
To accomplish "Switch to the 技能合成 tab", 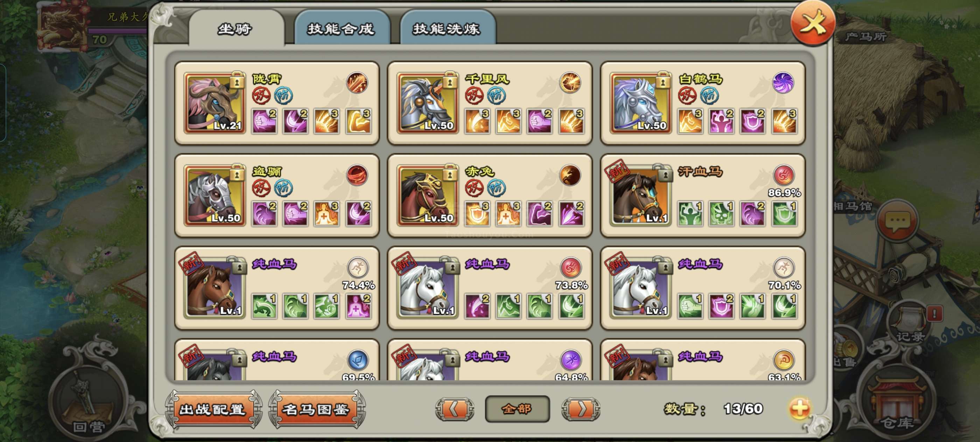I will pos(341,28).
